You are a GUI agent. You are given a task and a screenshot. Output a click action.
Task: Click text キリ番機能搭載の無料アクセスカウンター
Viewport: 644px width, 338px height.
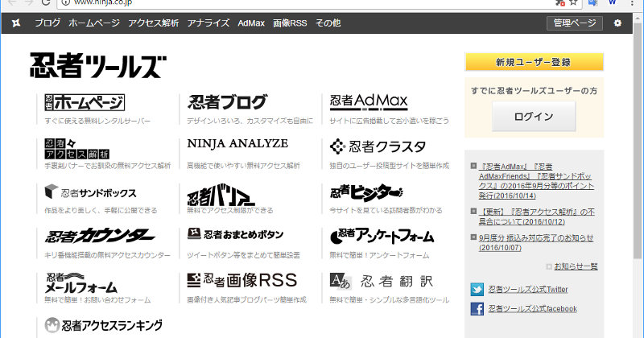[x=107, y=255]
